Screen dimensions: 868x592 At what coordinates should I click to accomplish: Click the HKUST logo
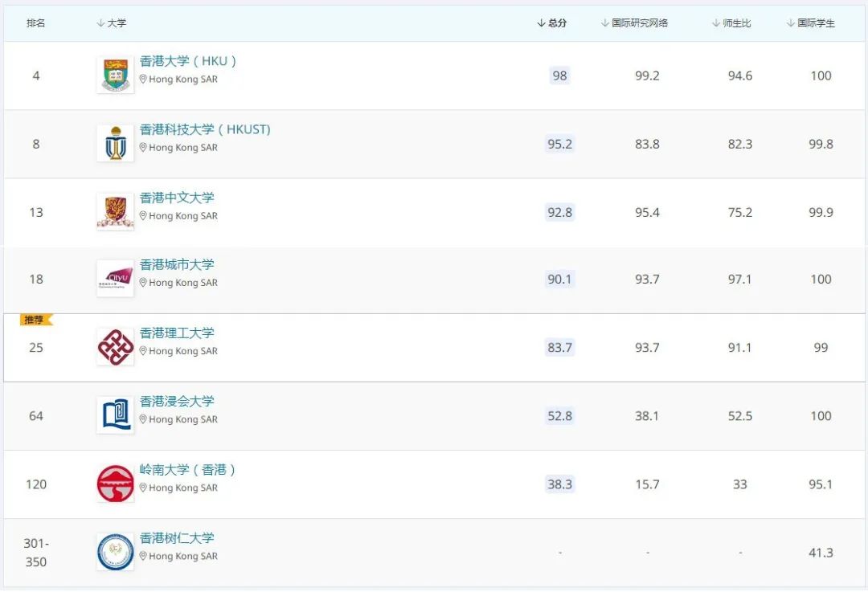pos(115,143)
